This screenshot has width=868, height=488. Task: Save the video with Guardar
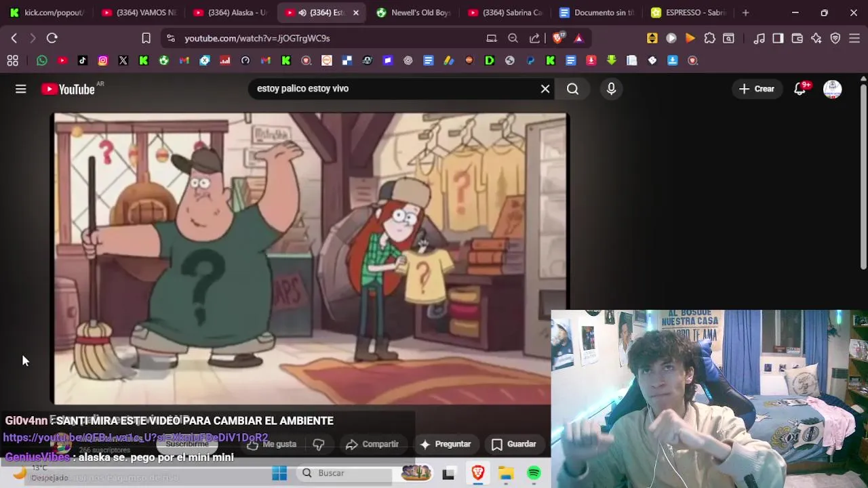point(513,444)
